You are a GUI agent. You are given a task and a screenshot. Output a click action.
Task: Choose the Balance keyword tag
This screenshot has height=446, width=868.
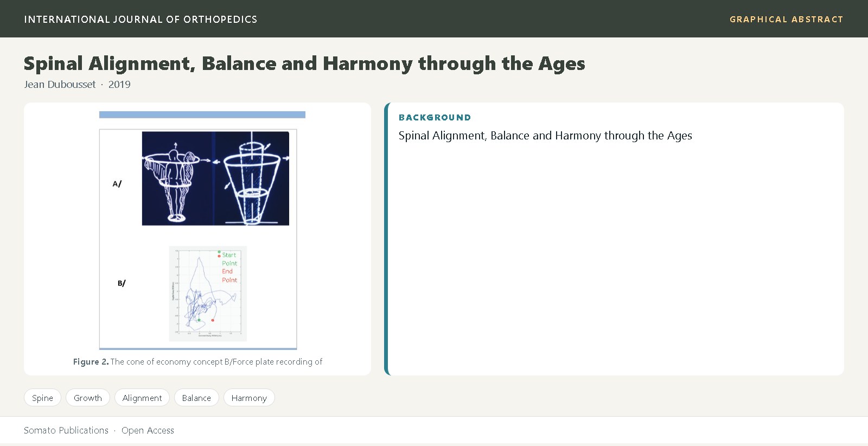[196, 398]
